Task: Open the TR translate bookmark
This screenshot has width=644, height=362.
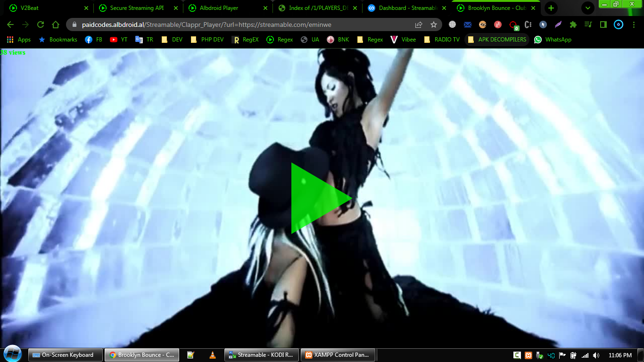Action: pos(144,40)
